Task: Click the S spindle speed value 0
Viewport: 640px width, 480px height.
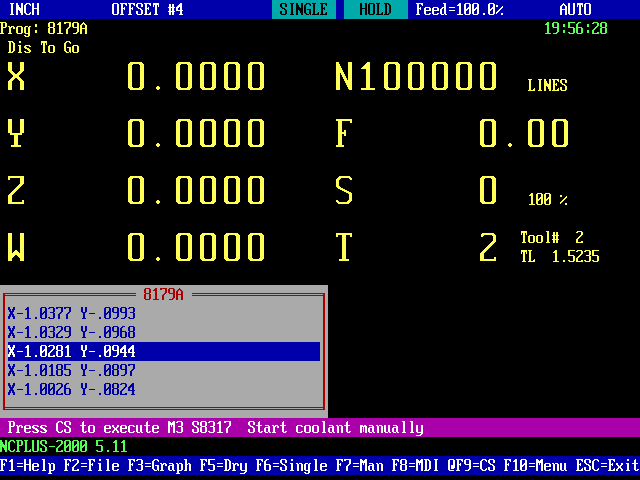Action: [x=488, y=190]
